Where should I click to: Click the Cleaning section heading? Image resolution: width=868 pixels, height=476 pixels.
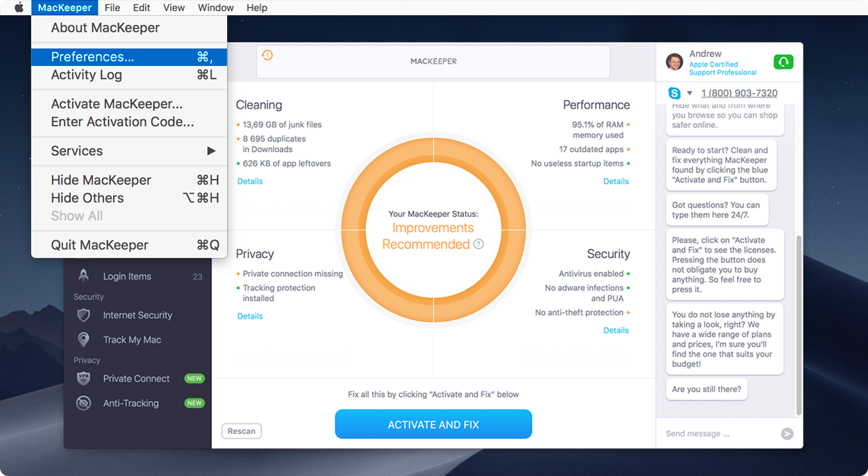coord(259,105)
